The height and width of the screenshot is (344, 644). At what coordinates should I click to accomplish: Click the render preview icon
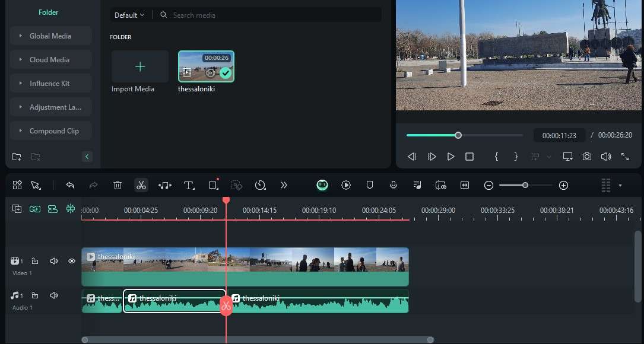point(346,185)
